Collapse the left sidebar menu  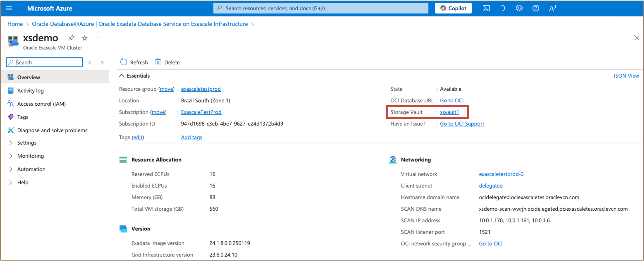tap(102, 62)
